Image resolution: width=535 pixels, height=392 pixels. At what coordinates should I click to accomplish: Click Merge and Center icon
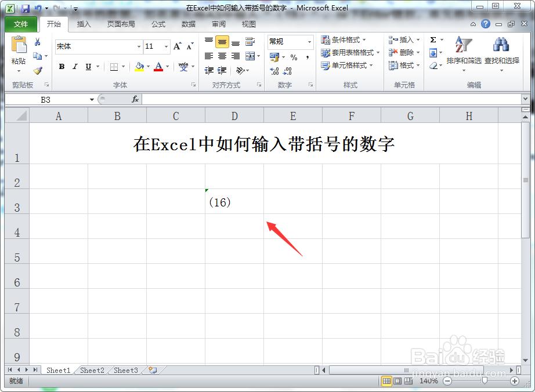click(250, 56)
